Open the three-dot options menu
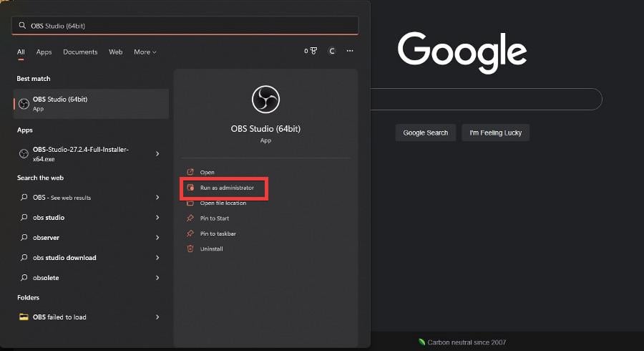This screenshot has height=351, width=644. [x=349, y=51]
